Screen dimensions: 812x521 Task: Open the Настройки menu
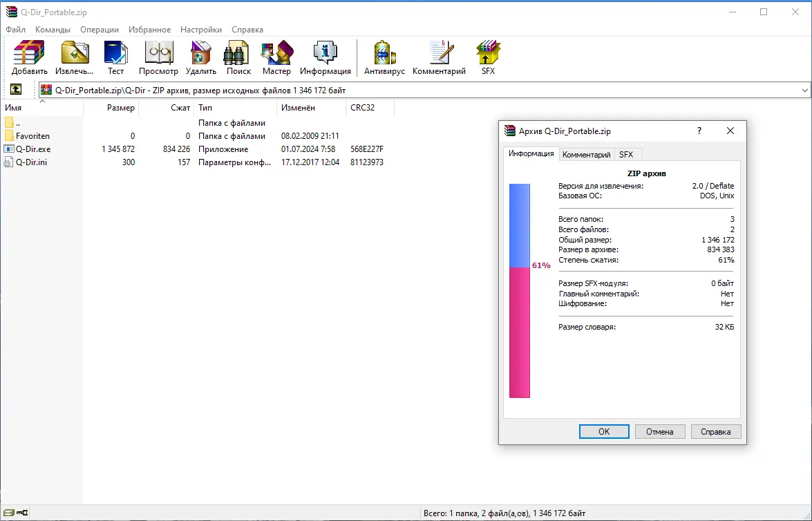point(201,30)
